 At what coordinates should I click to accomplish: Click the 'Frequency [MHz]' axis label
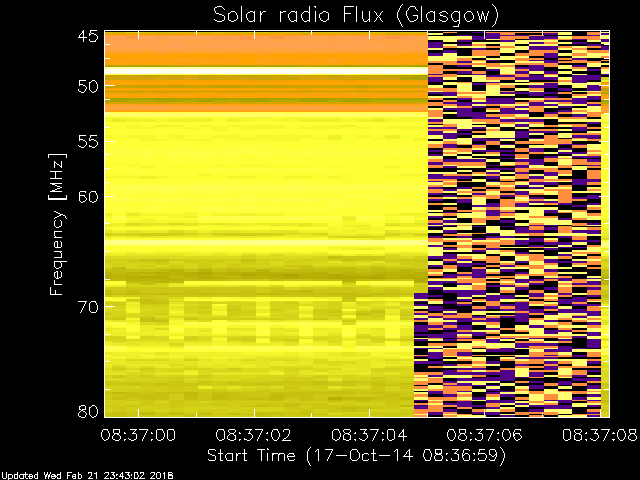57,224
